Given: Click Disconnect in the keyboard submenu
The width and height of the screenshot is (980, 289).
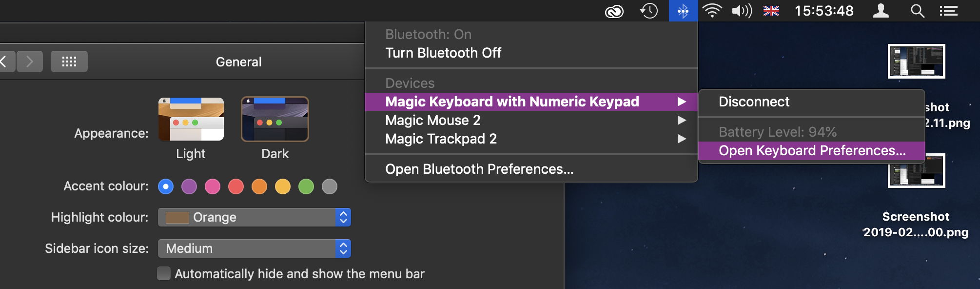Looking at the screenshot, I should 754,102.
